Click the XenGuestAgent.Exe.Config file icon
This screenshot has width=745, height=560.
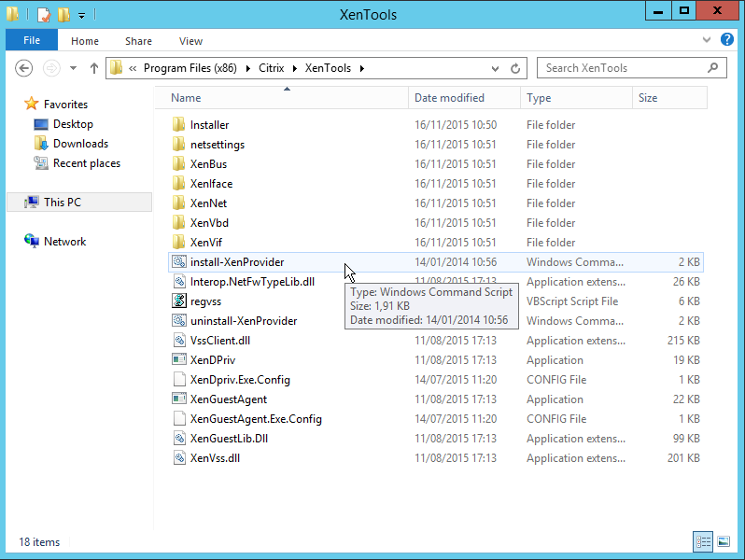coord(179,419)
